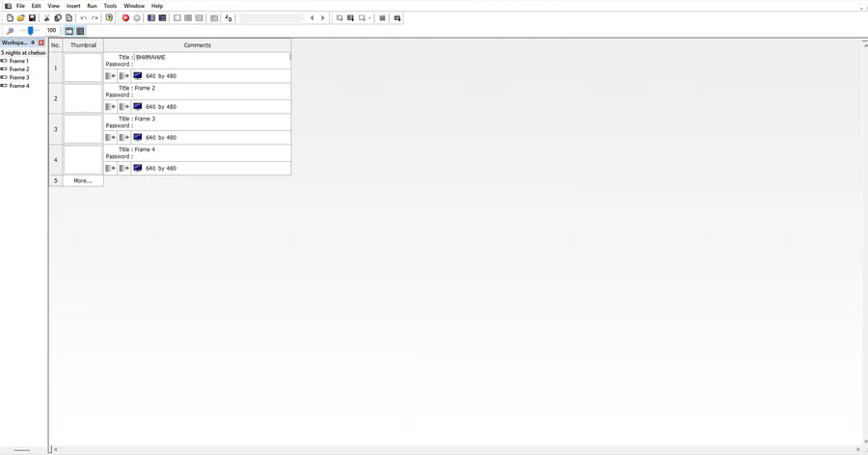The width and height of the screenshot is (868, 455).
Task: Select Frame 2 in Workspace tree
Action: tap(19, 69)
